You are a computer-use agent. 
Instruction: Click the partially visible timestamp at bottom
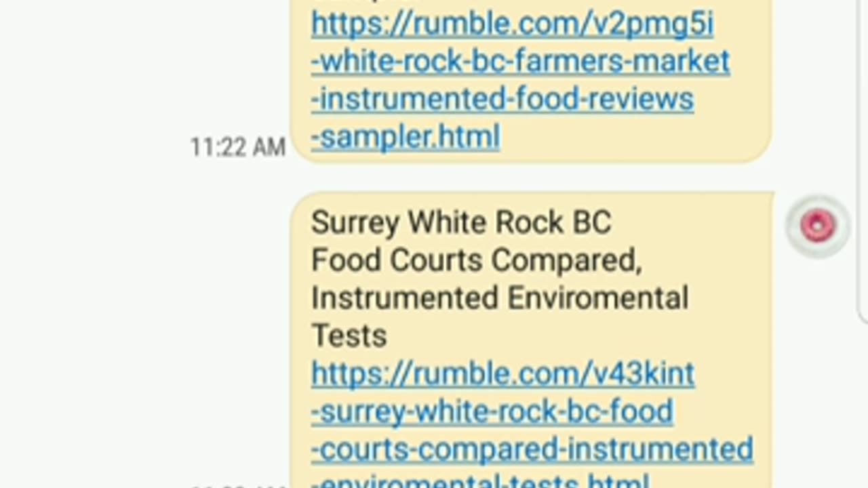(x=237, y=485)
